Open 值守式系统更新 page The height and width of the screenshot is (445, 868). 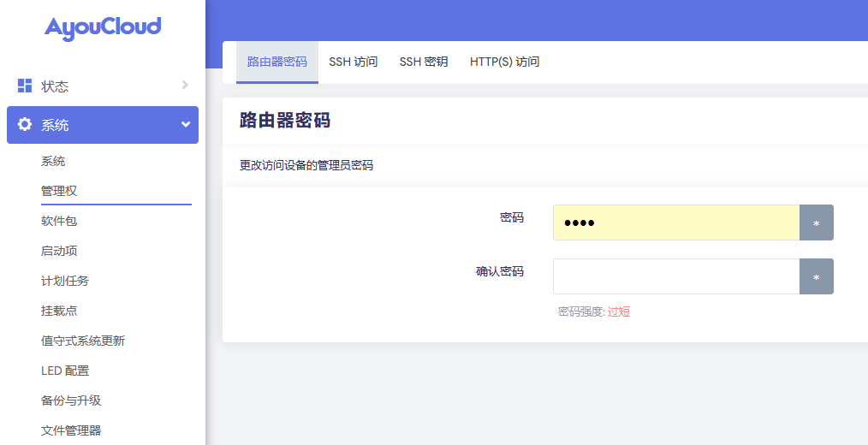coord(83,341)
